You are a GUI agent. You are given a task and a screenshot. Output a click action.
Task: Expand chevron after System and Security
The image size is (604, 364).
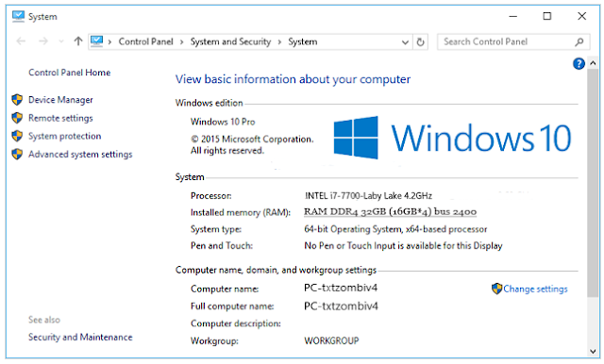279,41
